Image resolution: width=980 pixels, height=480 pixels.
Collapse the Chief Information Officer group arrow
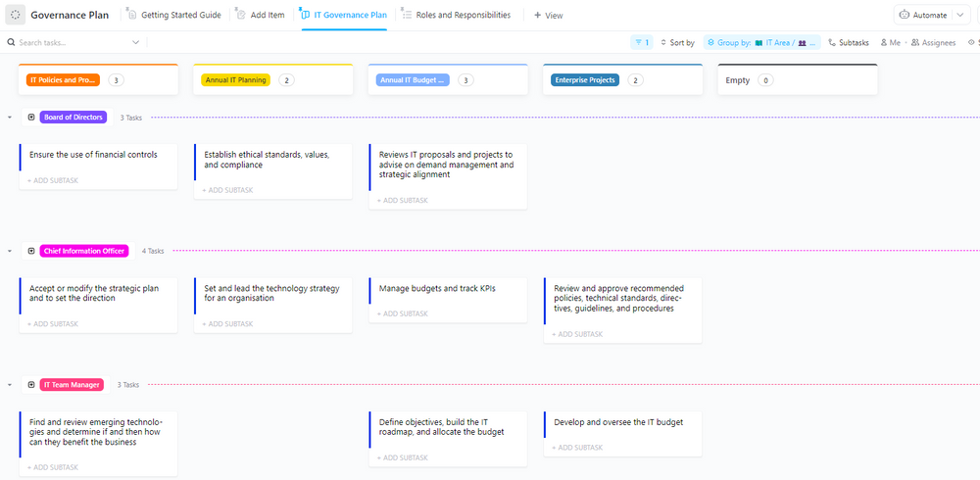[10, 251]
